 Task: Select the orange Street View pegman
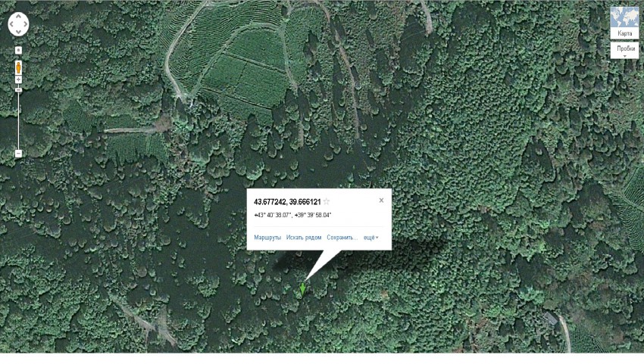[18, 67]
